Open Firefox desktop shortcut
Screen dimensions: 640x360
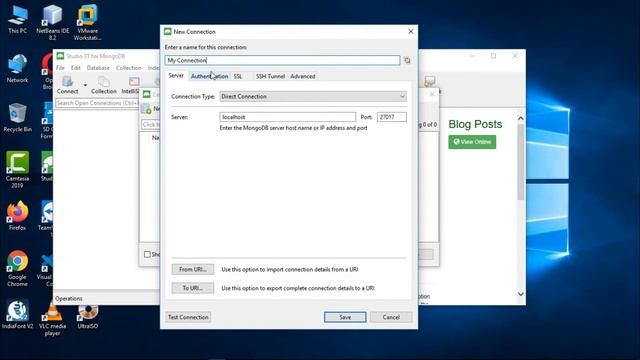pos(17,216)
